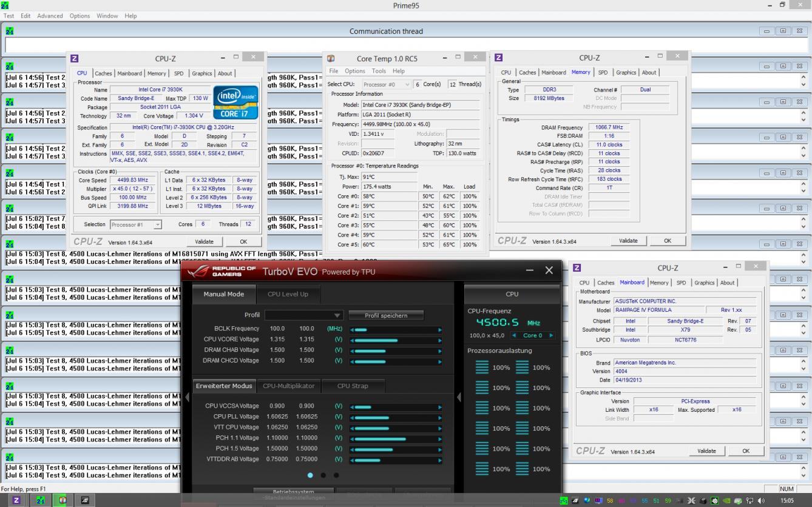
Task: Open the Options menu in Prime95
Action: tap(80, 16)
